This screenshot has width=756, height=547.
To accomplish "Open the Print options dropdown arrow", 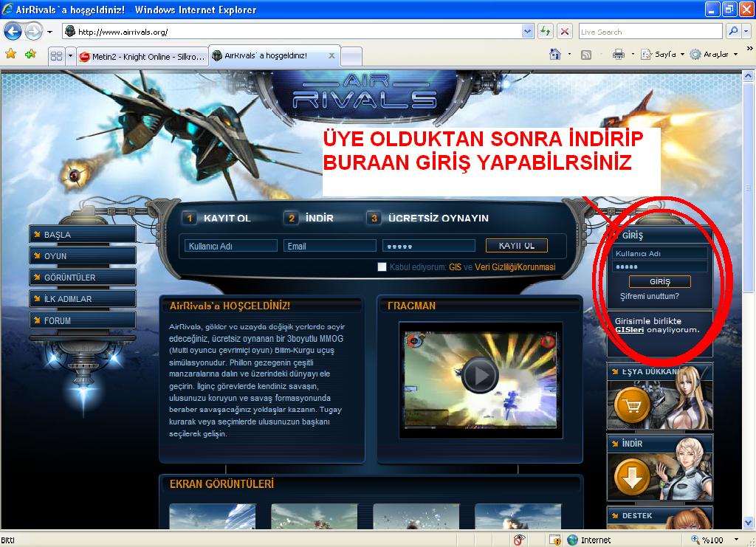I will [x=633, y=55].
